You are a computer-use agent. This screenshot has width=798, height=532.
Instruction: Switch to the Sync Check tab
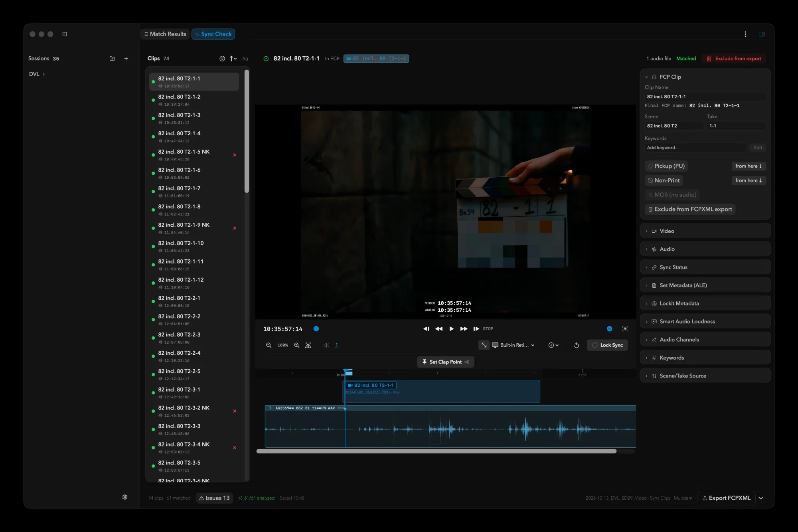tap(213, 34)
